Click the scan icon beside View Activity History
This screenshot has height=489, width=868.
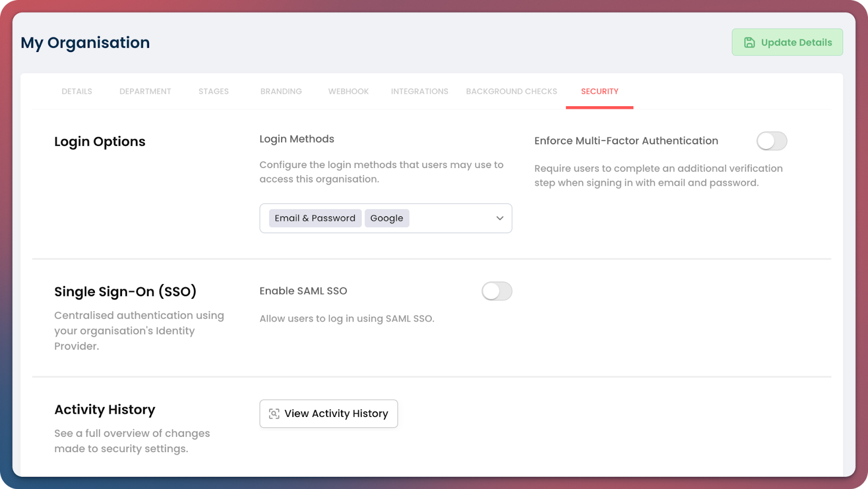coord(274,414)
